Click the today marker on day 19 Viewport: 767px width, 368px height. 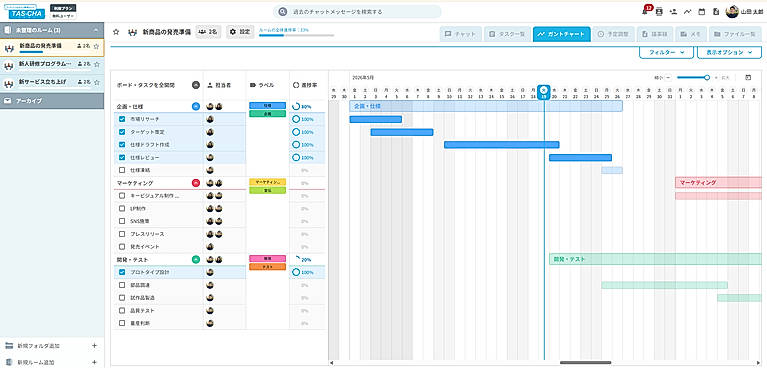point(543,92)
